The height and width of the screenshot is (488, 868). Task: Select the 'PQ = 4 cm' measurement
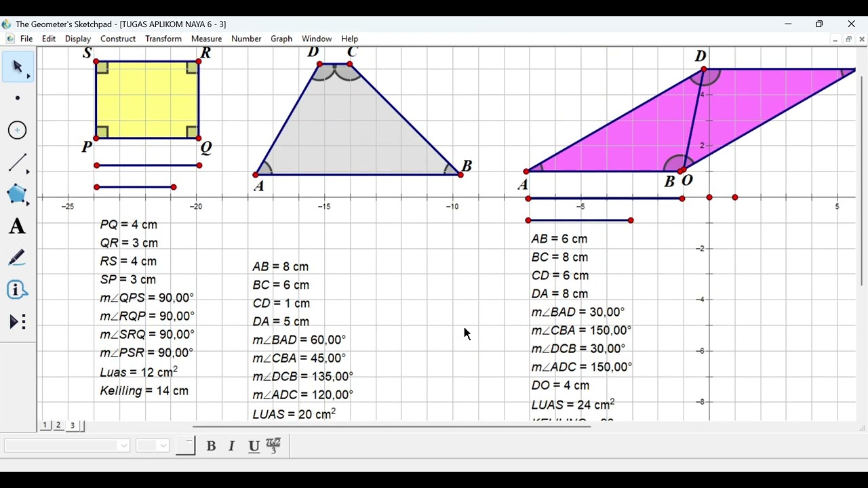coord(129,224)
